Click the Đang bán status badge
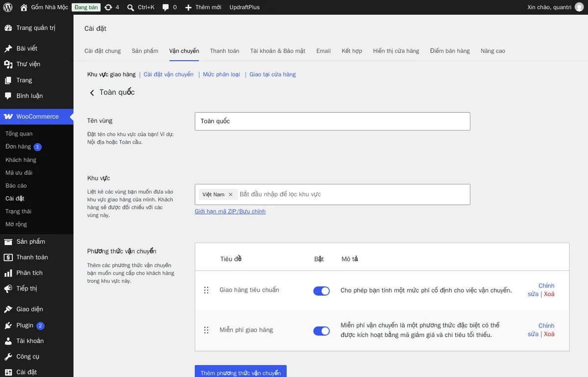588x377 pixels. click(86, 7)
